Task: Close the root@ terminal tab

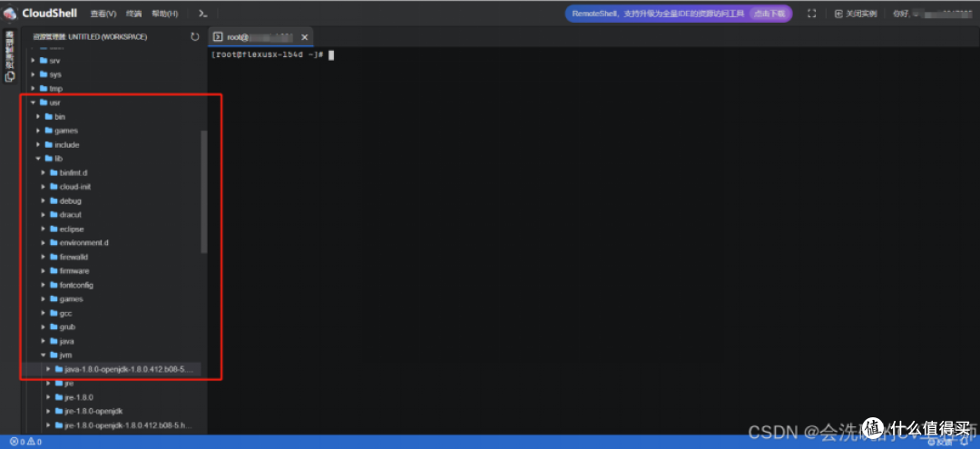Action: pos(304,37)
